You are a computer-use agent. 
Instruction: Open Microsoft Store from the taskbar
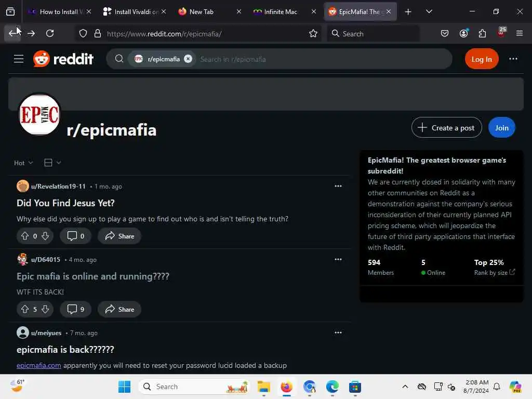click(355, 387)
